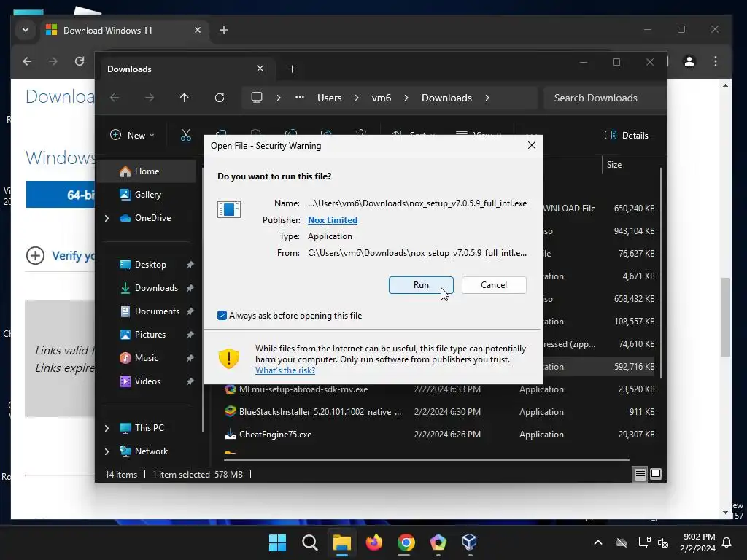Reload the browser page
The width and height of the screenshot is (747, 560).
click(80, 61)
